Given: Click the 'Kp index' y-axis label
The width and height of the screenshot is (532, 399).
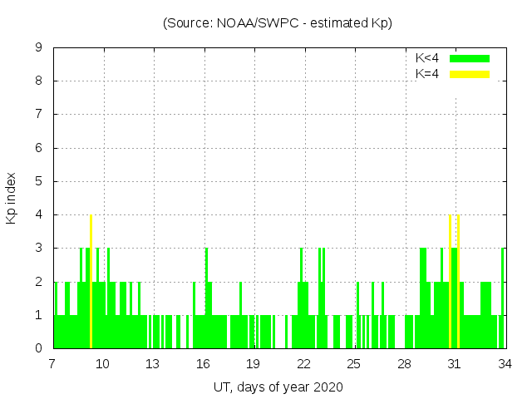Looking at the screenshot, I should point(12,198).
